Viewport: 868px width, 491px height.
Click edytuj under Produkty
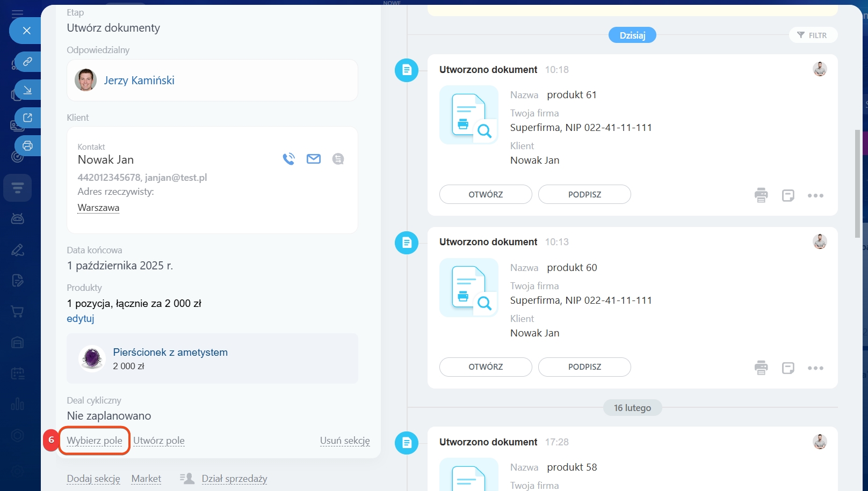click(81, 318)
